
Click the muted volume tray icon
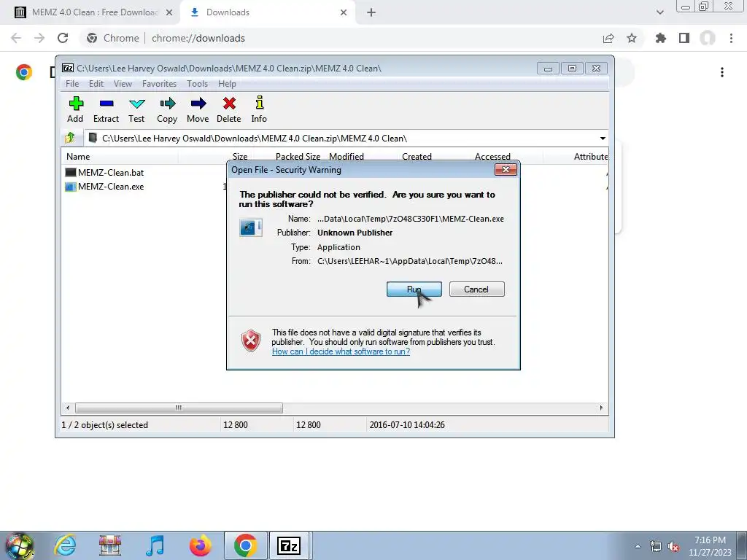click(x=673, y=547)
